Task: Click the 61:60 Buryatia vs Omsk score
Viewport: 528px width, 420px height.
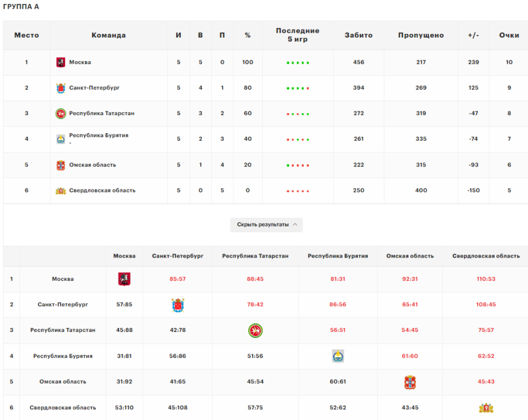Action: (409, 356)
